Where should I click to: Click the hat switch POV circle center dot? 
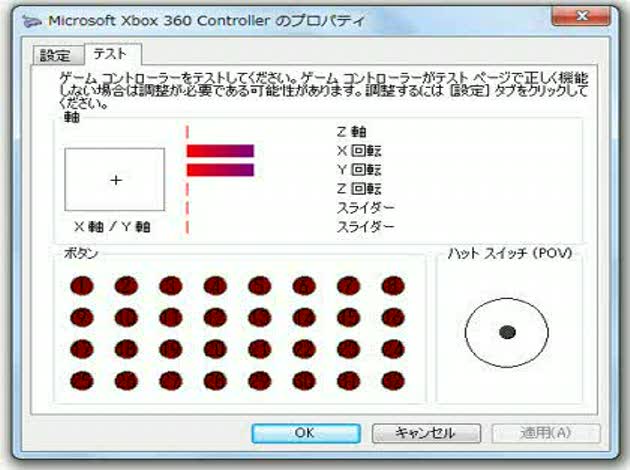click(x=507, y=332)
